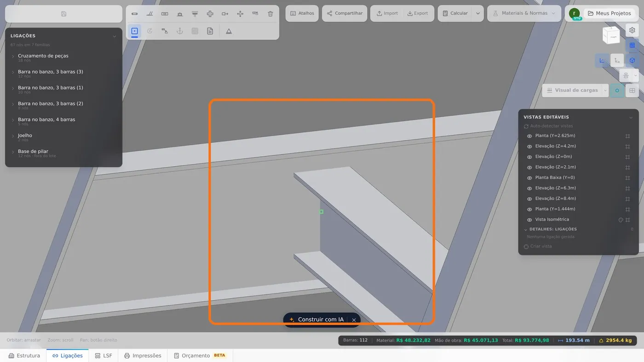Open the Orçamento tab
The height and width of the screenshot is (362, 644).
point(200,356)
